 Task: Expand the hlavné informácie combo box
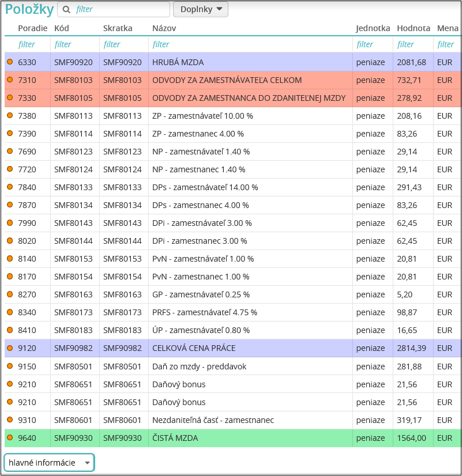coord(49,462)
